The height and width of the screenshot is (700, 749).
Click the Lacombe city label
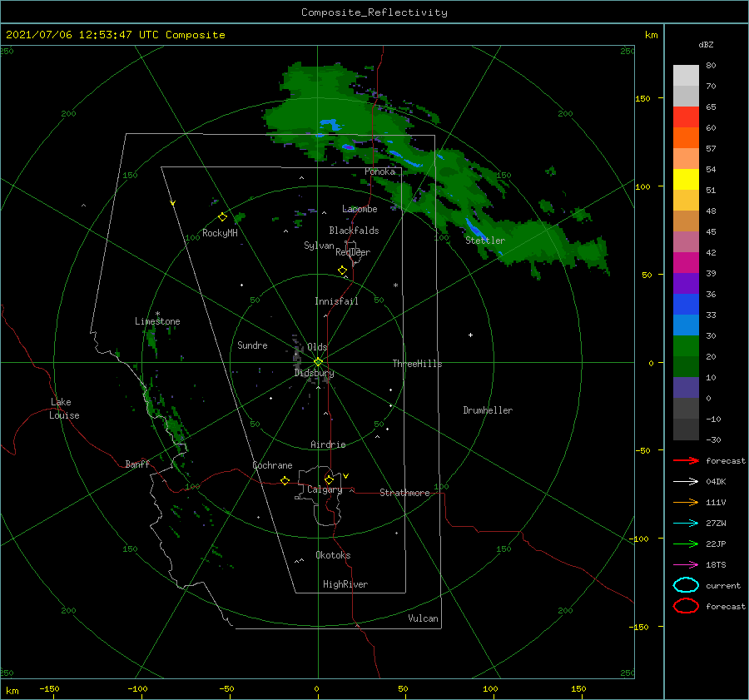coord(360,209)
